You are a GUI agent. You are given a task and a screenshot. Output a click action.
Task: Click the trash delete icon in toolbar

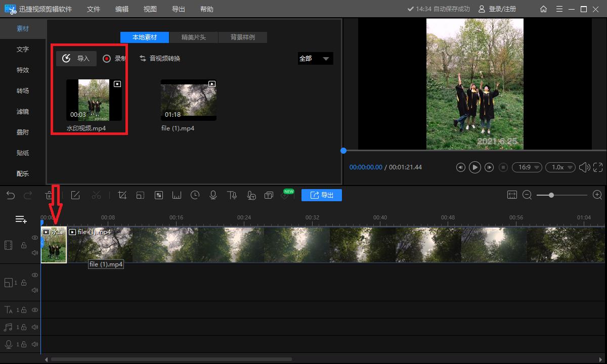click(x=49, y=195)
